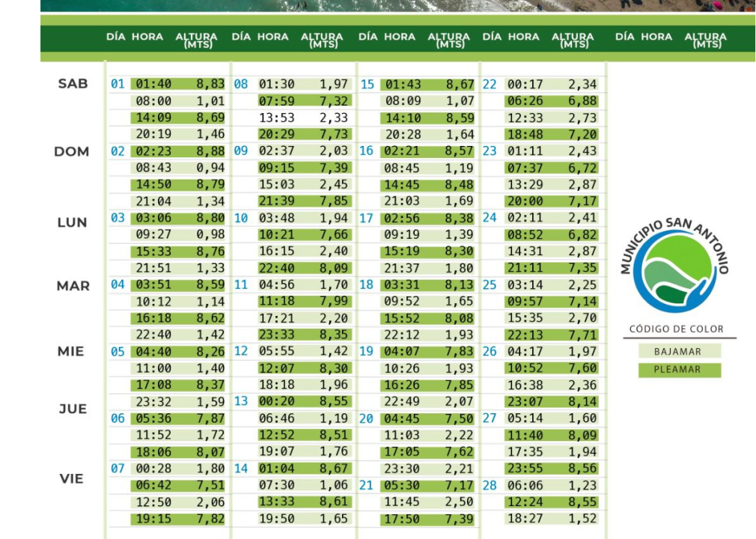756x539 pixels.
Task: Click the 0,94 low tide height
Action: 210,168
